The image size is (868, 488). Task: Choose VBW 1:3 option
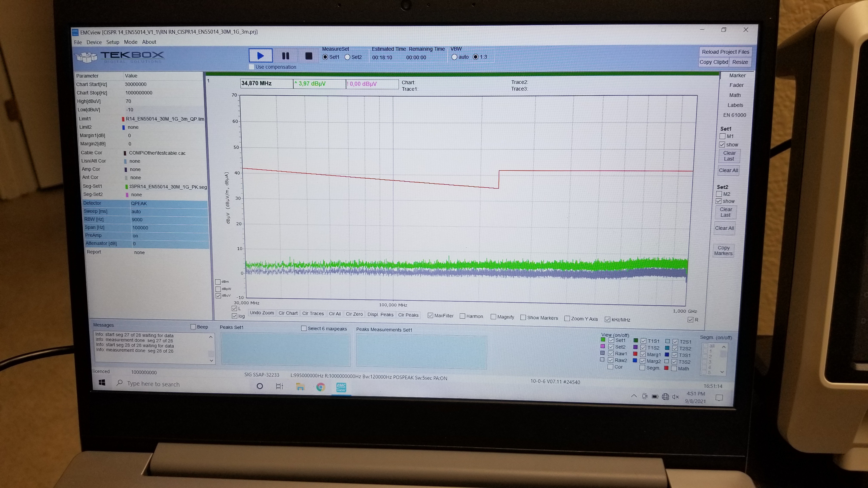[x=476, y=57]
